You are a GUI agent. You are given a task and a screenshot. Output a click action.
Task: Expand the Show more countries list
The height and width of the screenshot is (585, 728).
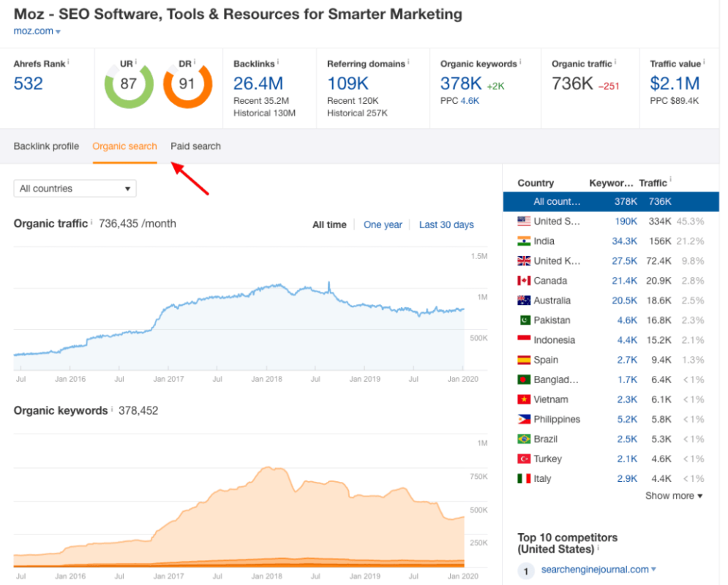pyautogui.click(x=674, y=496)
